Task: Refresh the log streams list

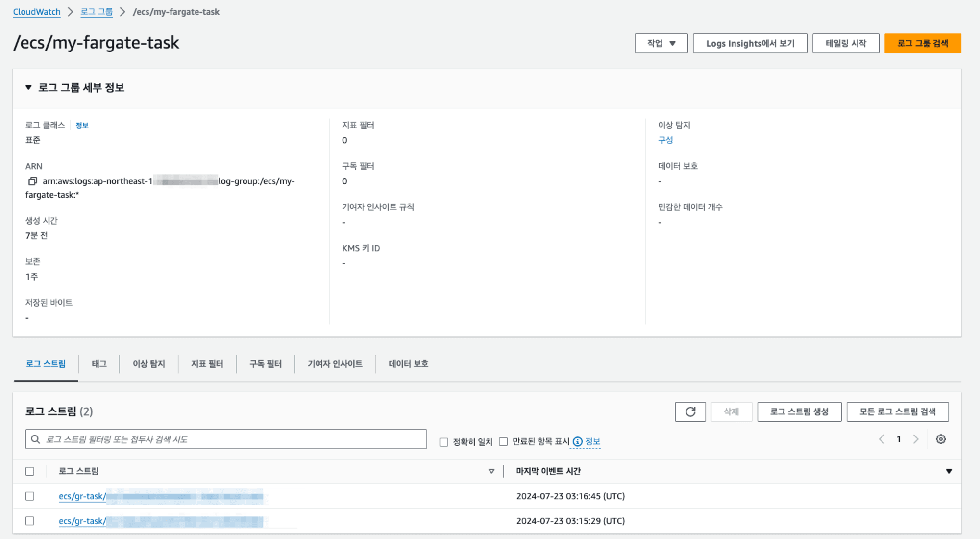Action: [690, 411]
